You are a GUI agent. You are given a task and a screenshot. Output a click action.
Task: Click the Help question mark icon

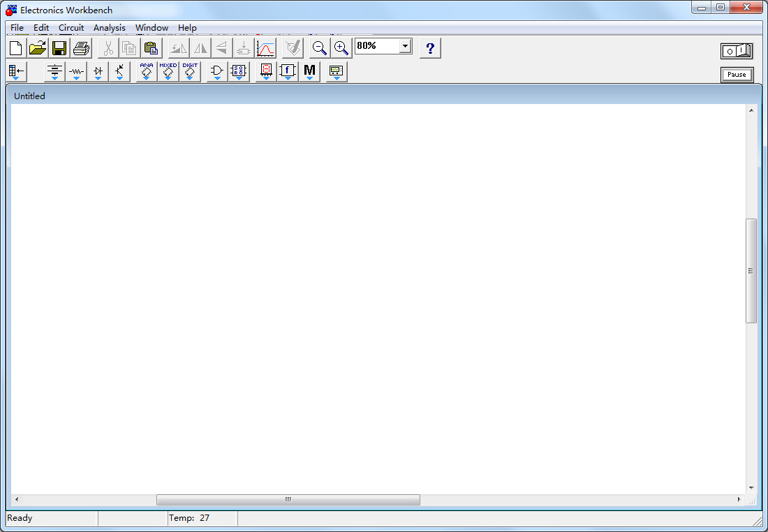(x=430, y=48)
